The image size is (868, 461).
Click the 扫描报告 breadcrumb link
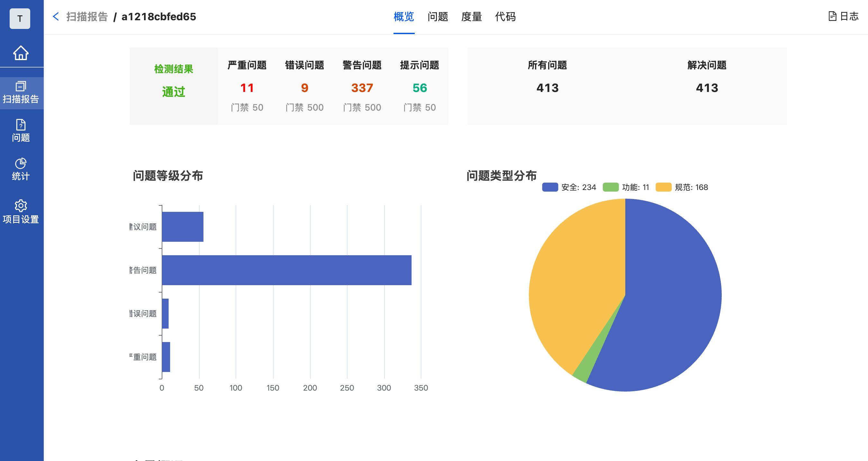87,16
